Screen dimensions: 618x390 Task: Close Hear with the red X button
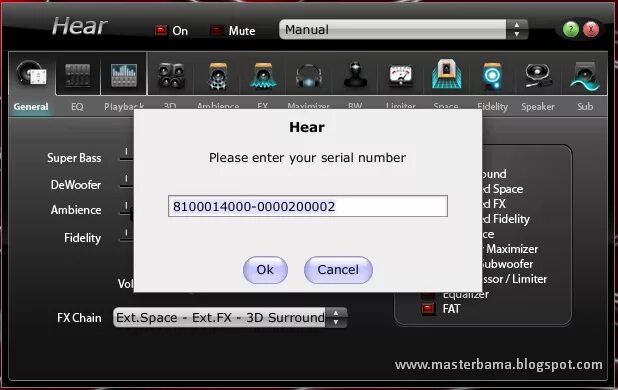tap(591, 29)
